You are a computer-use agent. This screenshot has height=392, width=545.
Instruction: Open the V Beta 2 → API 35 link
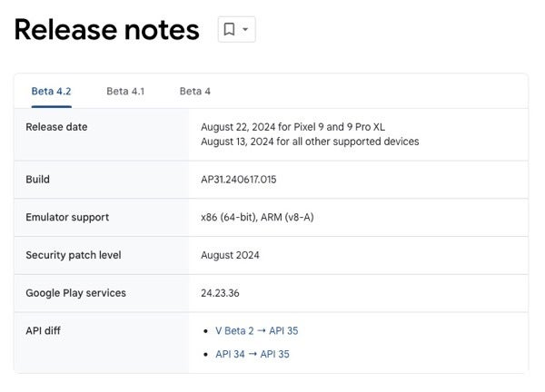point(256,331)
